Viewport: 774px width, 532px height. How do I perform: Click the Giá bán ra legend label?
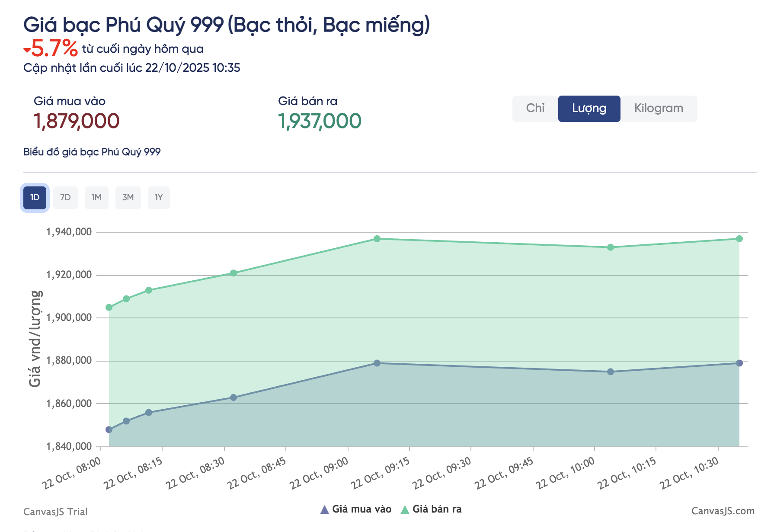[437, 509]
